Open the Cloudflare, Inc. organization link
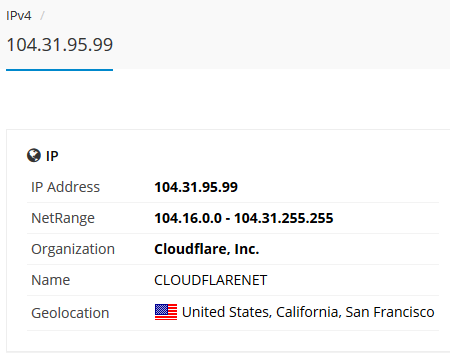The height and width of the screenshot is (363, 450). tap(207, 249)
